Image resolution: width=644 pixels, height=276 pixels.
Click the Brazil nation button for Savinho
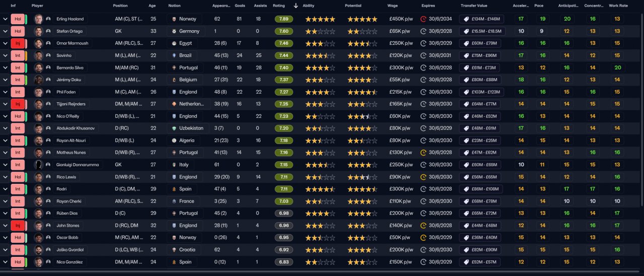coord(181,55)
